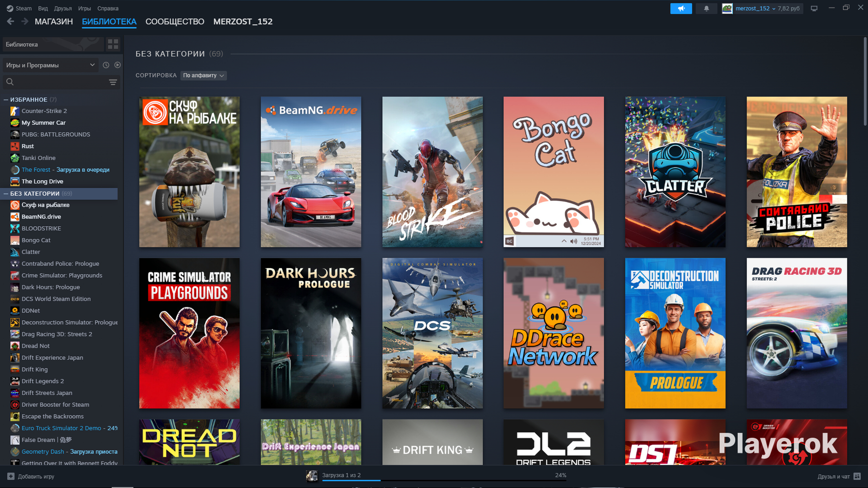Click the BeamNG.drive icon in sidebar
This screenshot has width=868, height=488.
(x=15, y=217)
